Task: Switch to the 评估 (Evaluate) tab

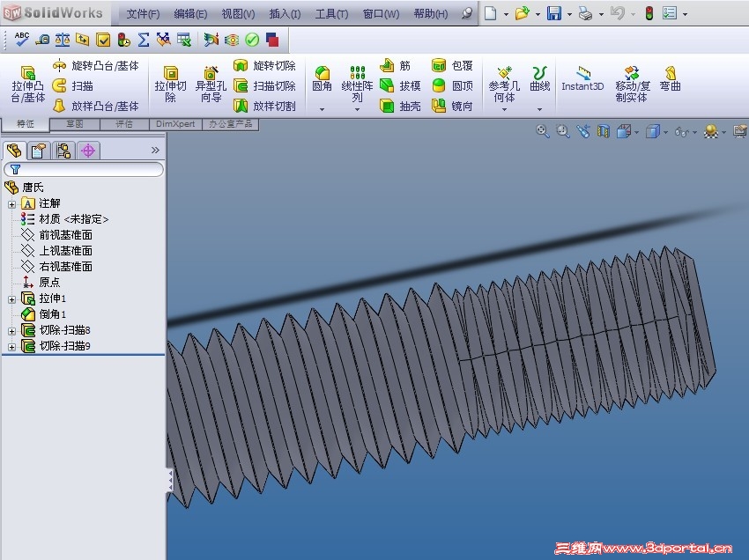Action: [x=124, y=124]
